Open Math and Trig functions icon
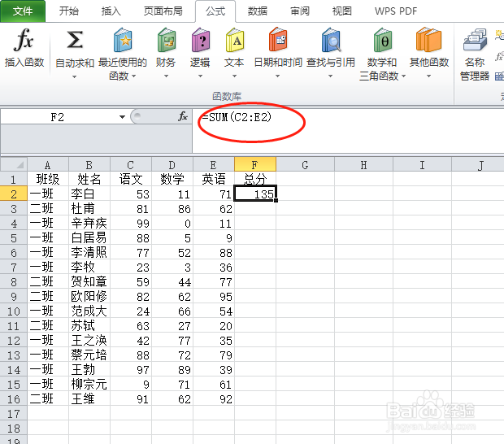Screen dimensions: 504x444 click(383, 40)
